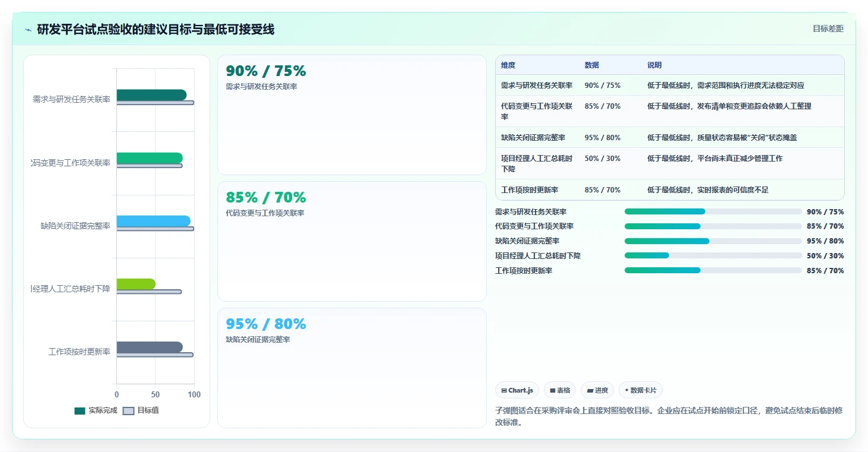Click the 维度 column header

pos(508,65)
